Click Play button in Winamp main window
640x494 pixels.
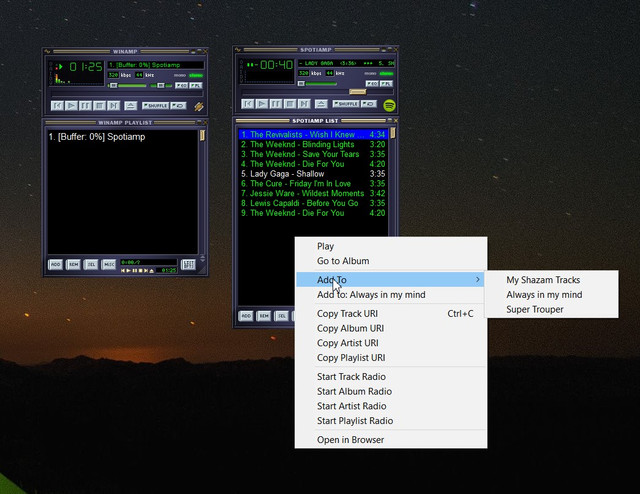click(x=71, y=106)
